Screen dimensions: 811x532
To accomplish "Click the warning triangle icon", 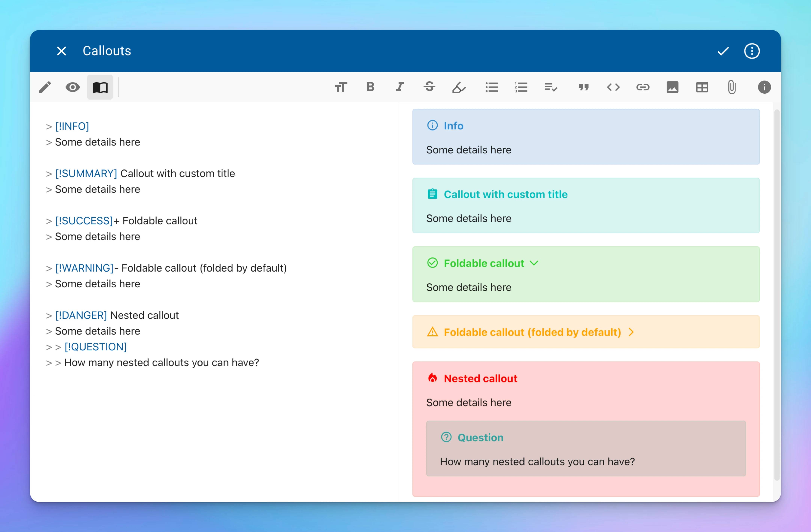I will click(x=432, y=332).
